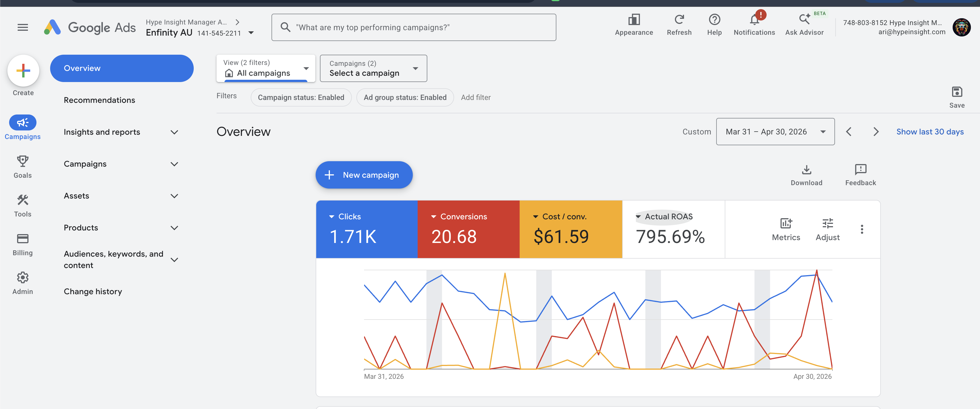This screenshot has width=980, height=409.
Task: Click the Google Ads logo
Action: (x=90, y=27)
